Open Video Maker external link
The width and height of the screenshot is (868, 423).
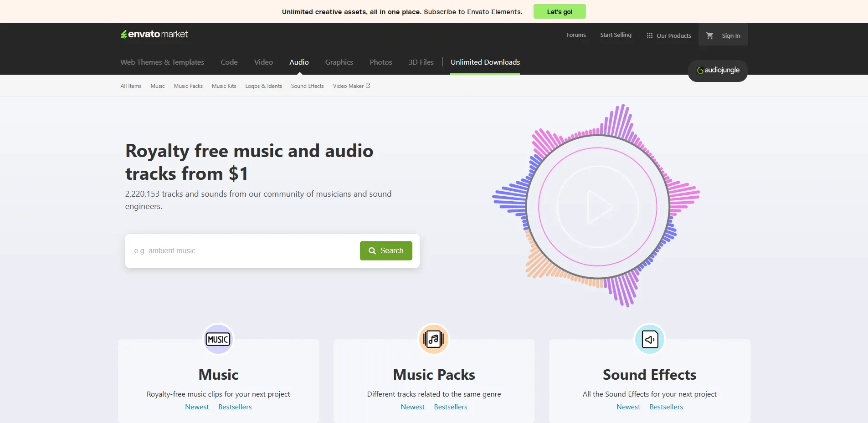coord(351,86)
